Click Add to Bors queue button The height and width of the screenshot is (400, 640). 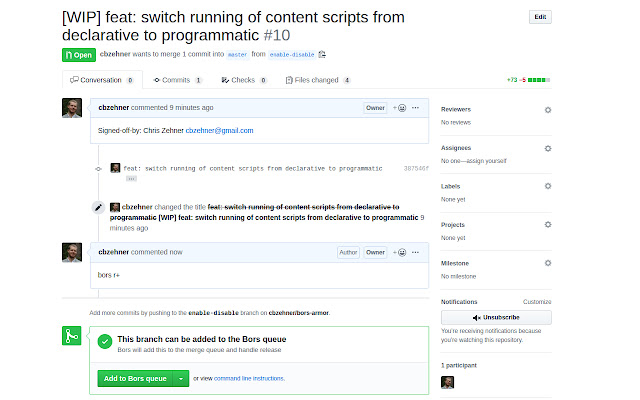point(135,378)
